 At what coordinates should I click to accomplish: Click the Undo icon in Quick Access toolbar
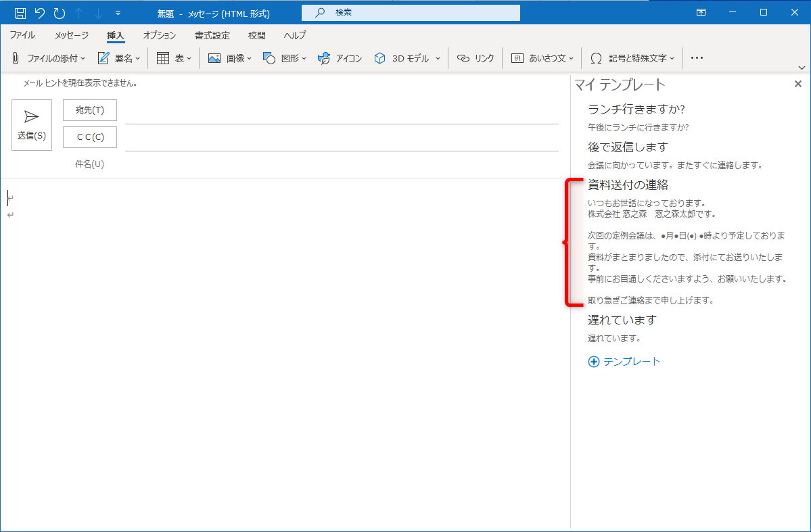click(40, 12)
